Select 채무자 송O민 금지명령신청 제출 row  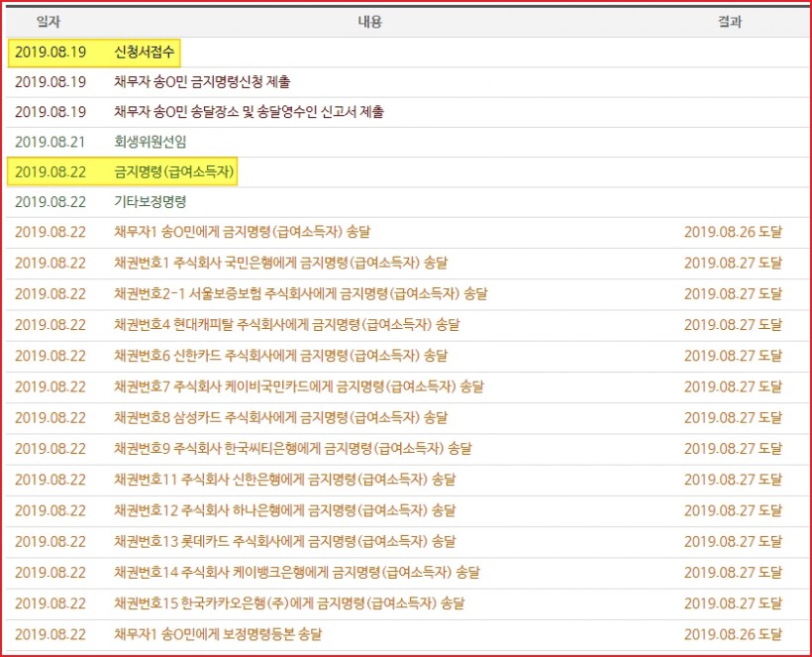(x=408, y=82)
